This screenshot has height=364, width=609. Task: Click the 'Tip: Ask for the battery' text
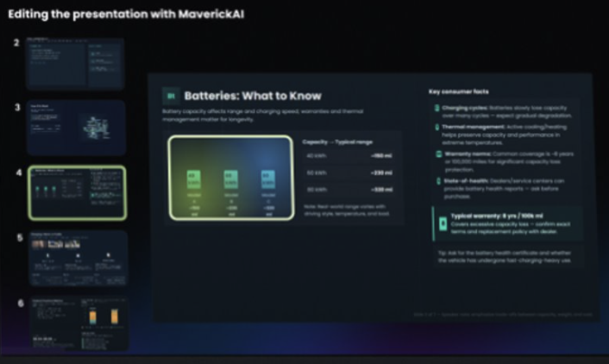pyautogui.click(x=504, y=256)
